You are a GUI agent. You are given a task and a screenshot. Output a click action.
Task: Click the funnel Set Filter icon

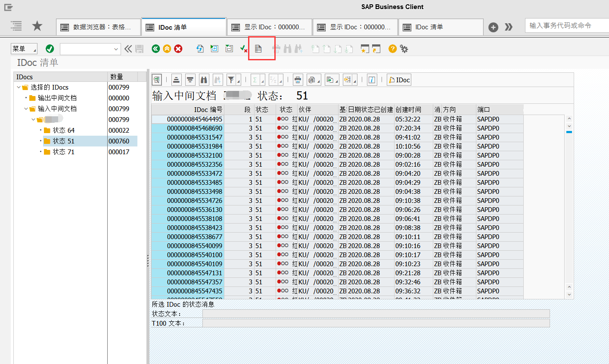tap(231, 80)
